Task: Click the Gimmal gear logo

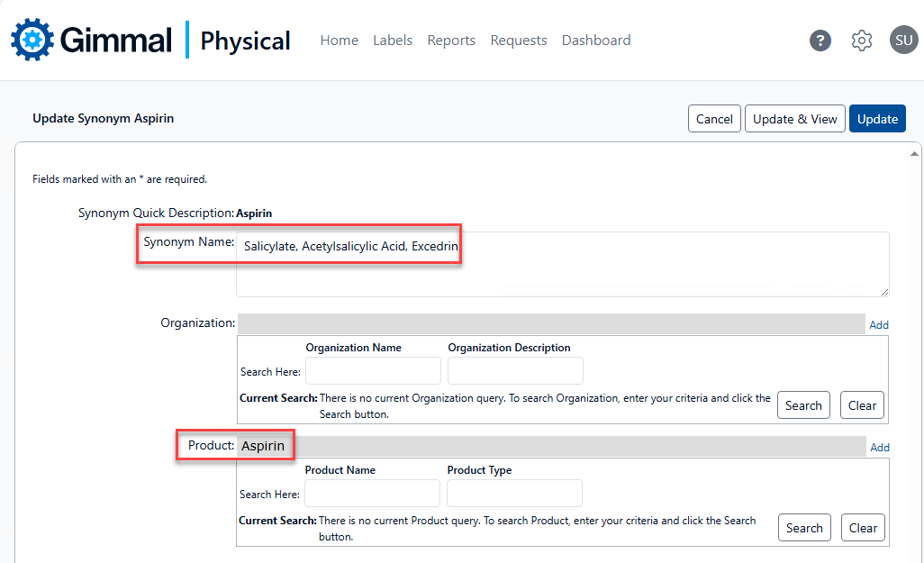Action: [32, 40]
